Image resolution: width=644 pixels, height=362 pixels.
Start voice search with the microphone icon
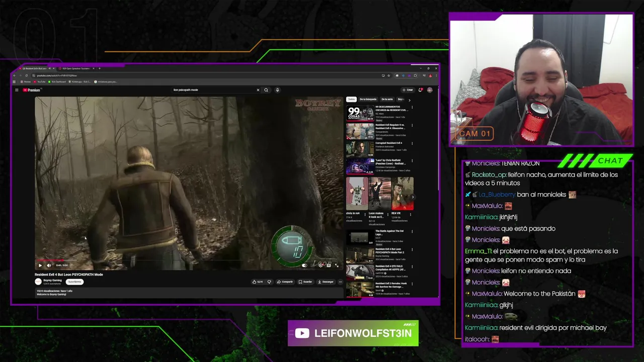click(277, 90)
